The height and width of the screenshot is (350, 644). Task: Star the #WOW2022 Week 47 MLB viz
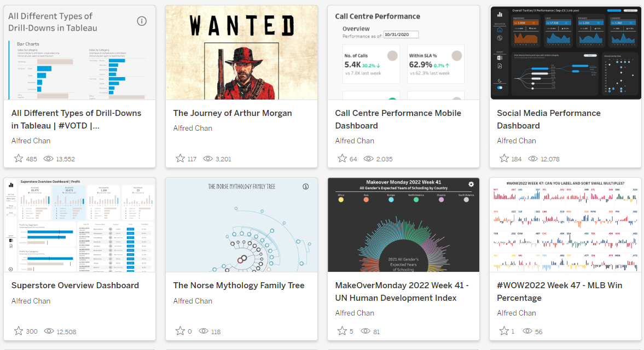click(x=504, y=331)
